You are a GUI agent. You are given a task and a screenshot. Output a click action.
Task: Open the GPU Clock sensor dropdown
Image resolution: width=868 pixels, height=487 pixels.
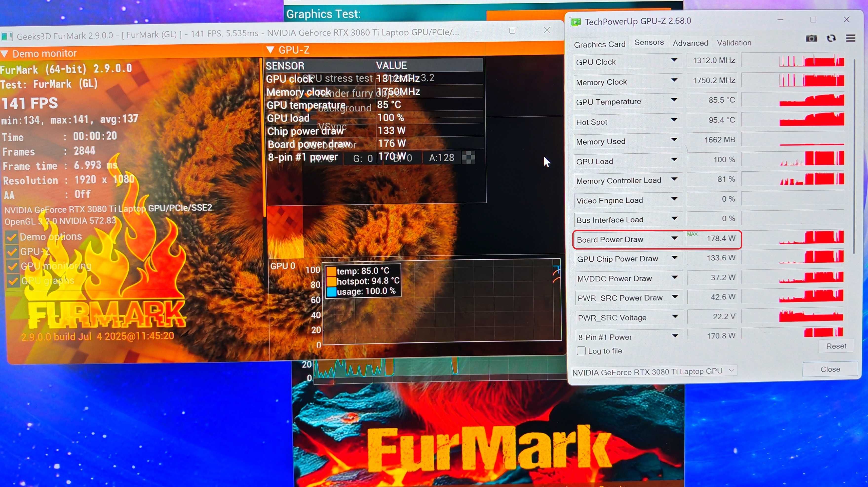click(x=674, y=61)
